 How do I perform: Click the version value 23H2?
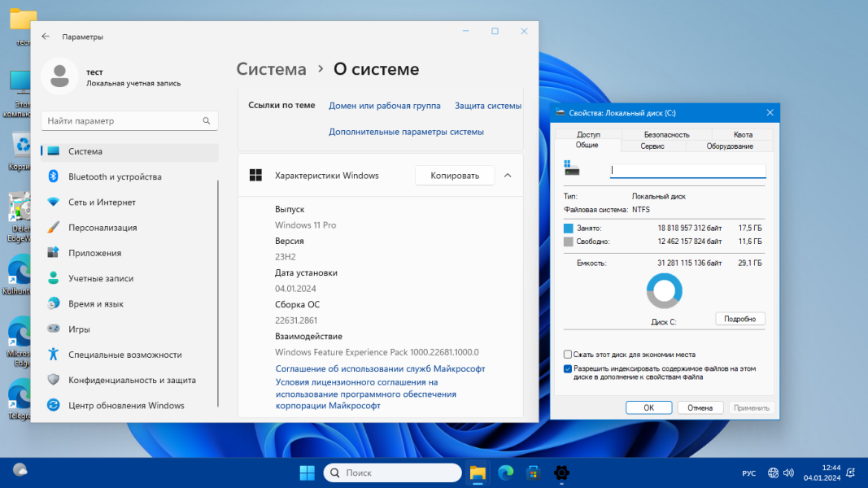click(286, 257)
